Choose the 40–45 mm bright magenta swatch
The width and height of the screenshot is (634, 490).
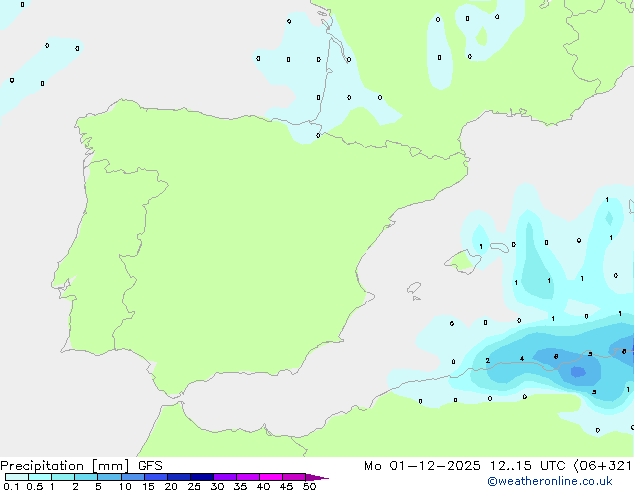(271, 477)
